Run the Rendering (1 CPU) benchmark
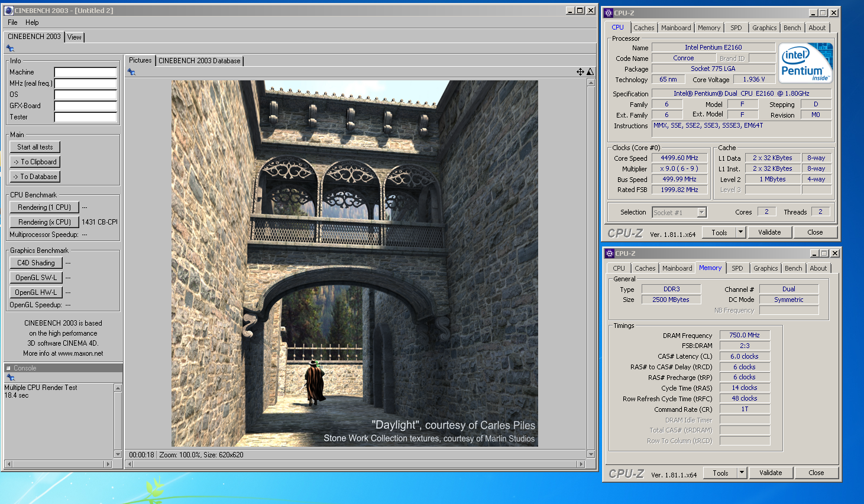This screenshot has width=864, height=504. (44, 207)
